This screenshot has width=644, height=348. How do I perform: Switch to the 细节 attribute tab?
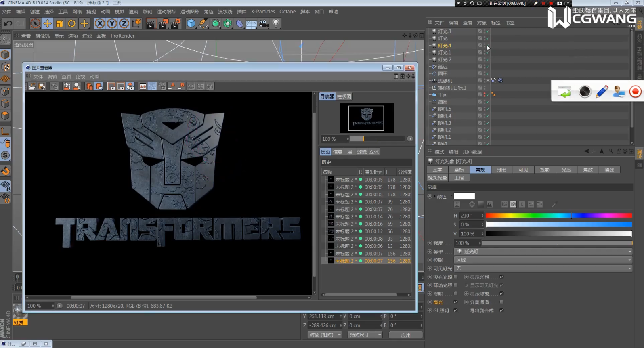502,170
